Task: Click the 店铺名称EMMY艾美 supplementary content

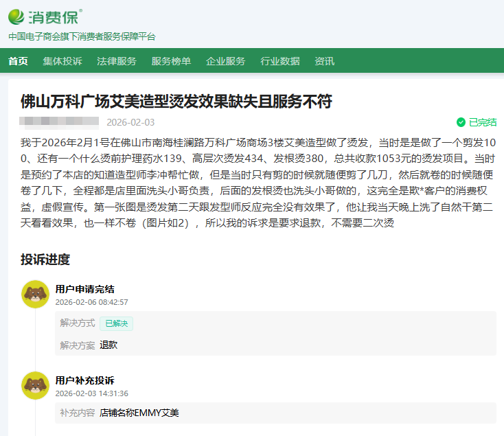Action: 139,413
